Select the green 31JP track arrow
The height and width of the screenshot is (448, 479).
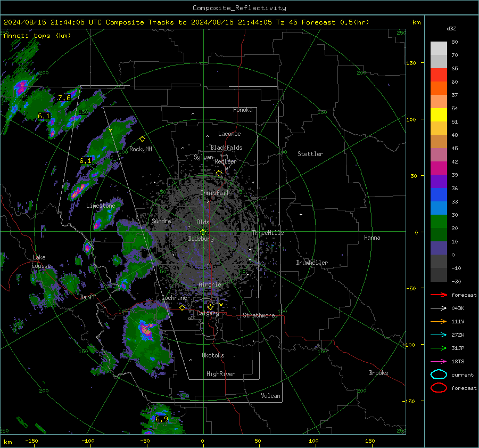pyautogui.click(x=439, y=348)
